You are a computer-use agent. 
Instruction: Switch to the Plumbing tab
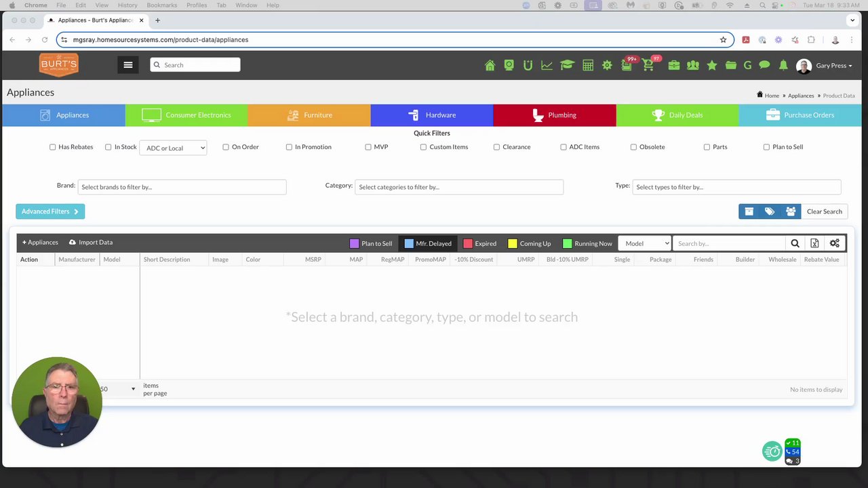[x=555, y=115]
